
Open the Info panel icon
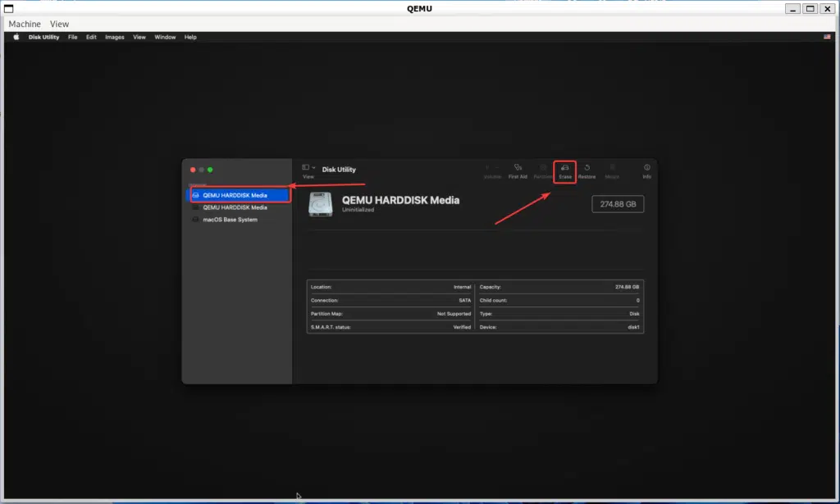(646, 168)
